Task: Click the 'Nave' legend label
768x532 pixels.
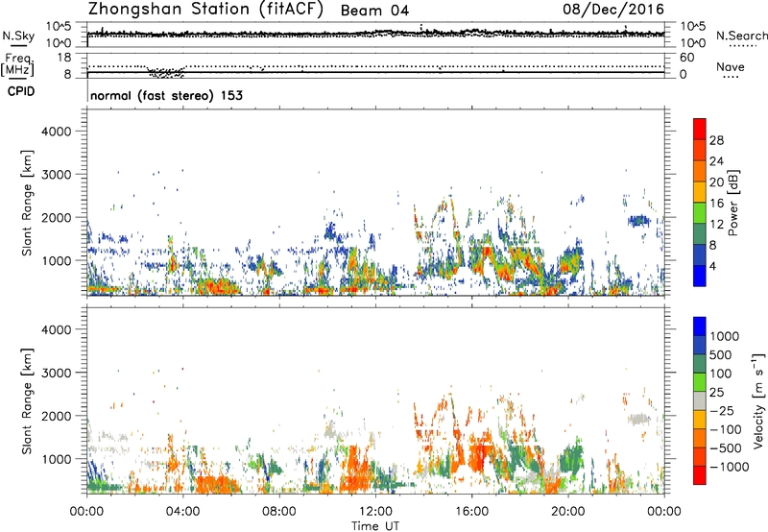Action: coord(731,67)
